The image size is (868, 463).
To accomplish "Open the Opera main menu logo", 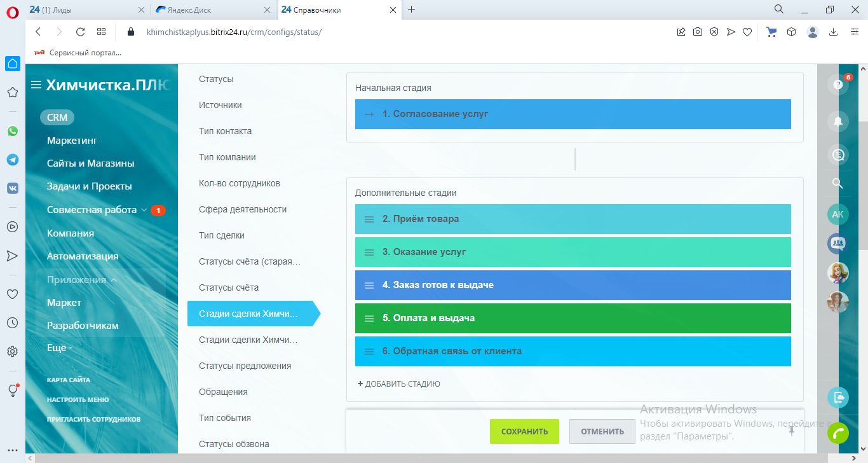I will pyautogui.click(x=12, y=11).
